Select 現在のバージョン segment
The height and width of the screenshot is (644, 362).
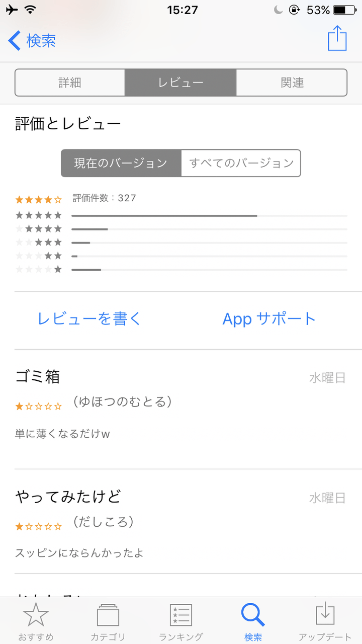coord(121,163)
